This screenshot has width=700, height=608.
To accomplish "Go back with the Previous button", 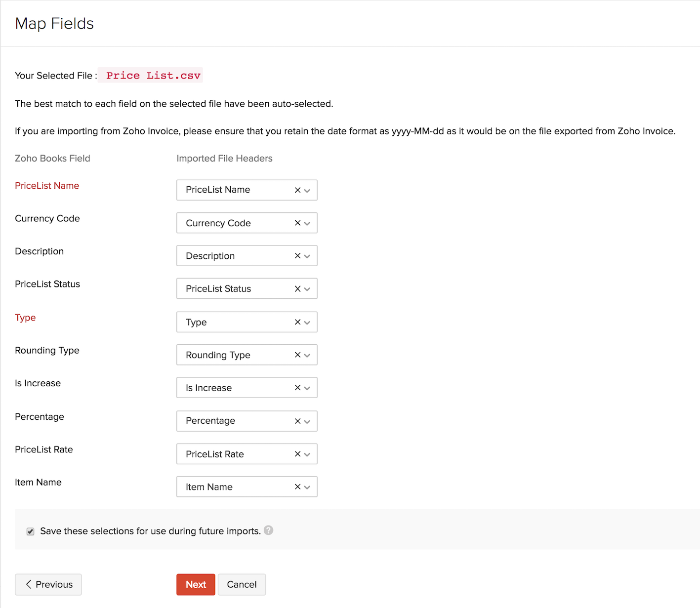I will (x=48, y=585).
